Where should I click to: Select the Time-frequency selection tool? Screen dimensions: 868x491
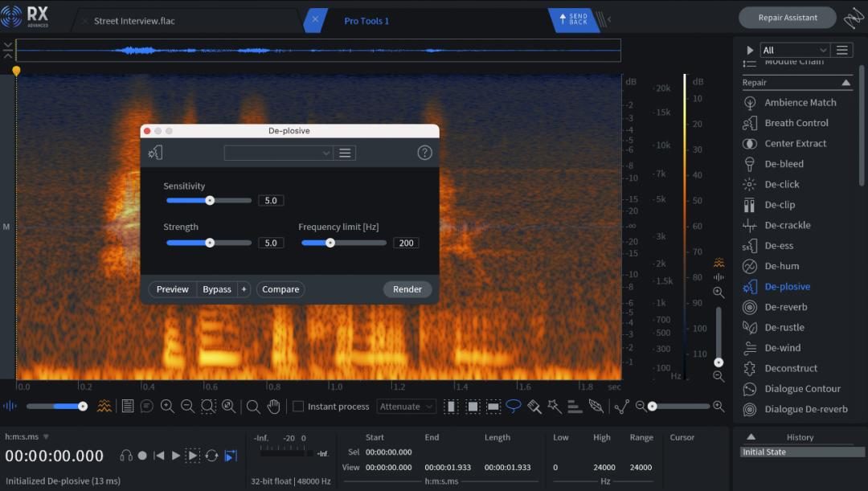473,407
